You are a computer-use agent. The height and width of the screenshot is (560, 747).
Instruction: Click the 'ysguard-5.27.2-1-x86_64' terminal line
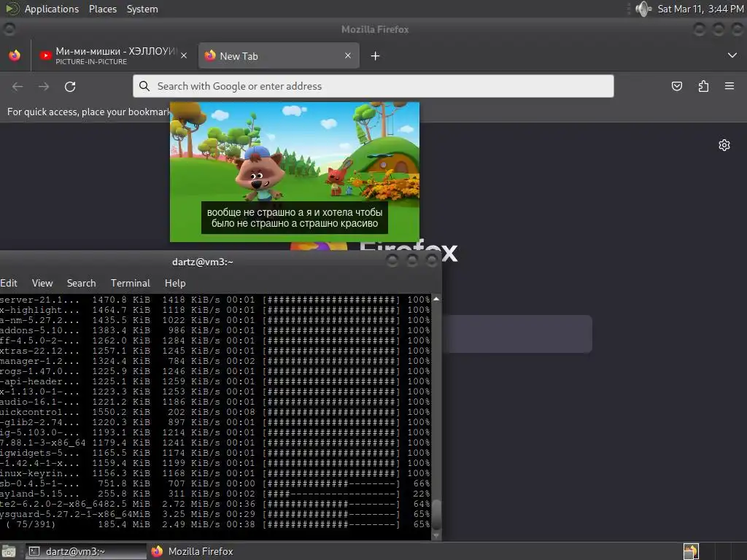tap(214, 514)
